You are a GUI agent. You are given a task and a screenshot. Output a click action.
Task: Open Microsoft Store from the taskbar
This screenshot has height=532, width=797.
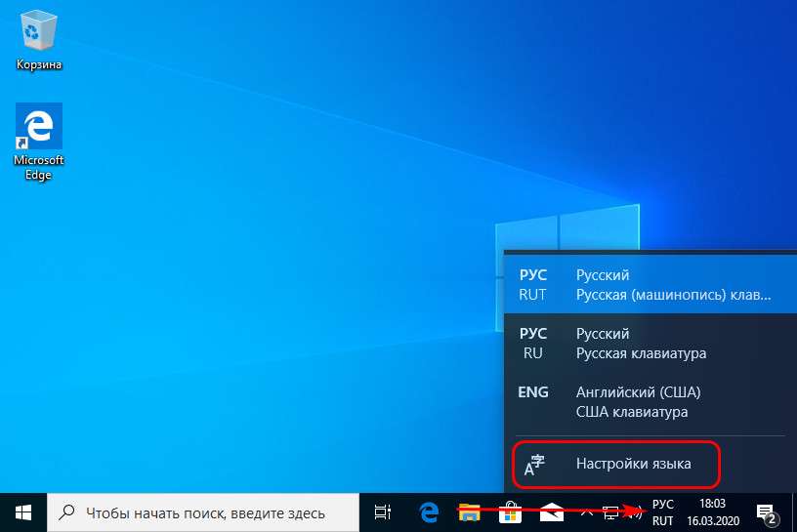click(x=510, y=512)
